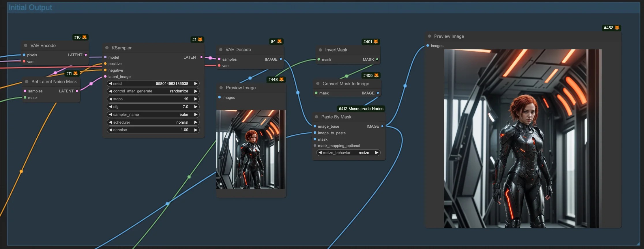
Task: Click the images input socket on node #452
Action: pyautogui.click(x=428, y=46)
